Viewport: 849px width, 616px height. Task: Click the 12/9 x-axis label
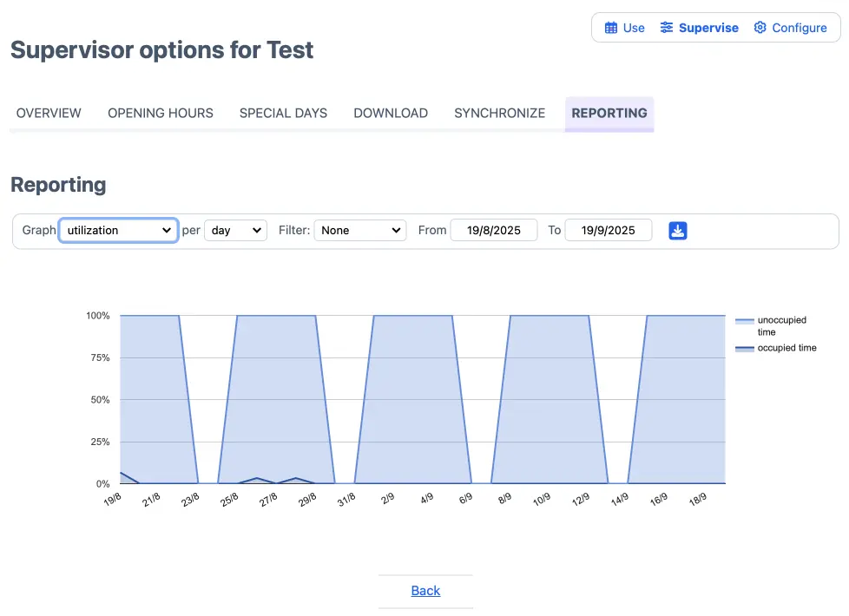tap(581, 499)
